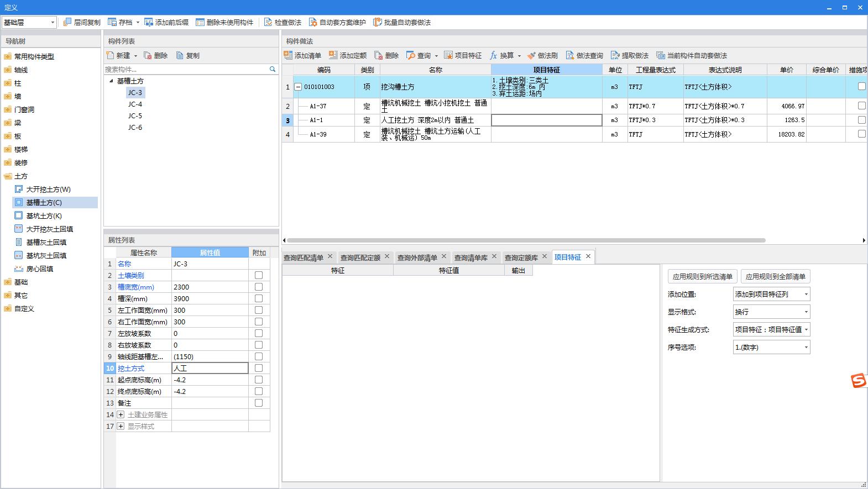The width and height of the screenshot is (868, 489).
Task: Click 添加定额 icon
Action: click(333, 55)
